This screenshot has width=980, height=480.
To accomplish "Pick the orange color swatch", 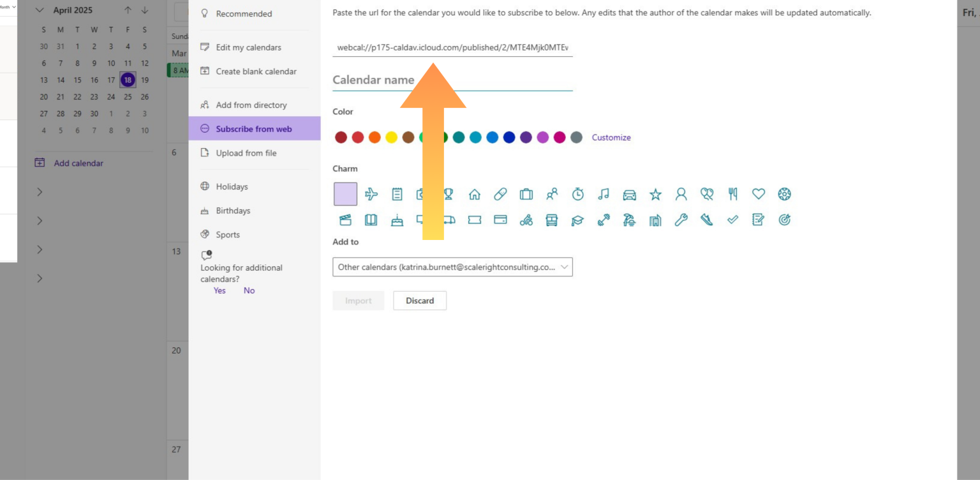I will tap(375, 137).
